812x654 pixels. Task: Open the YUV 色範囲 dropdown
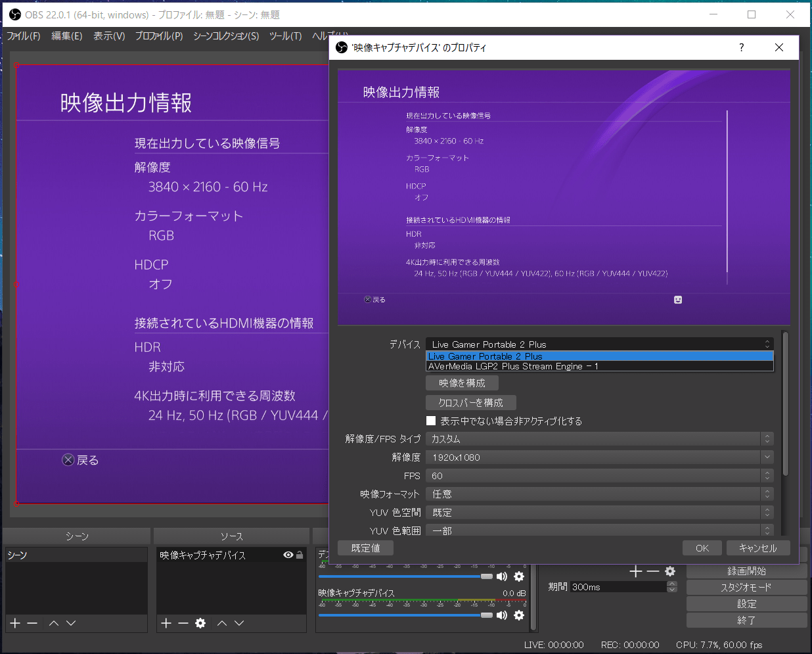click(600, 530)
